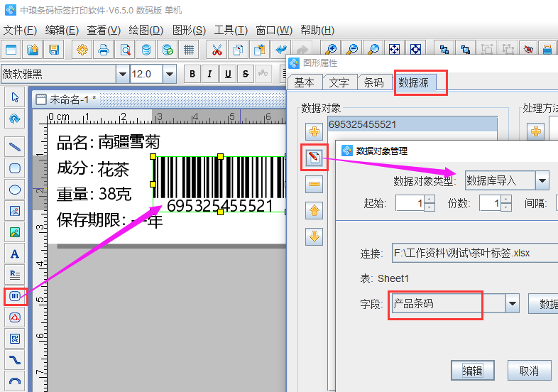The width and height of the screenshot is (558, 392).
Task: Move the data object down
Action: point(314,237)
